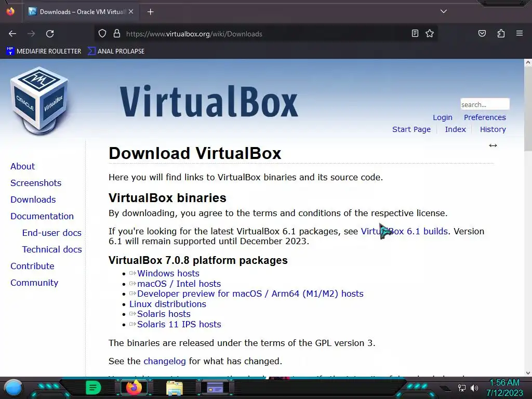Click the Firefox View icon
Viewport: 532px width, 399px height.
click(x=10, y=11)
